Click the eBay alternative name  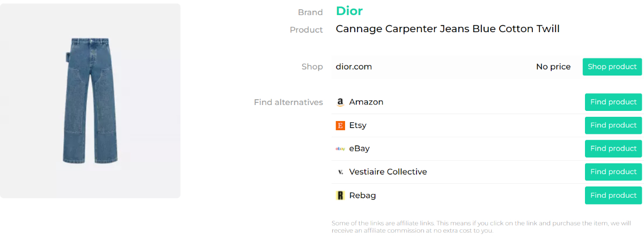pyautogui.click(x=359, y=148)
